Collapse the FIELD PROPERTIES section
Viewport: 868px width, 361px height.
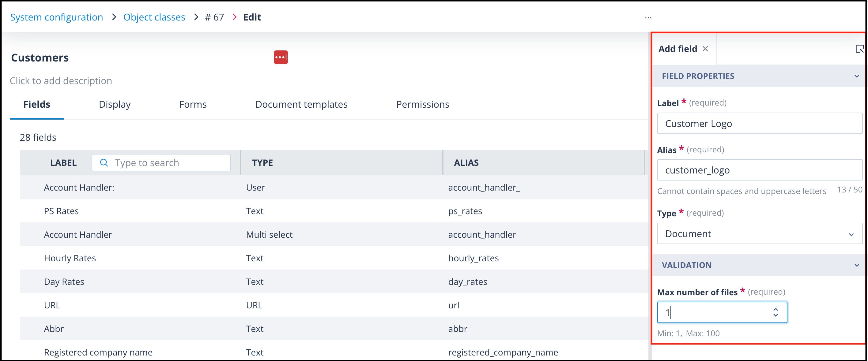click(x=857, y=76)
